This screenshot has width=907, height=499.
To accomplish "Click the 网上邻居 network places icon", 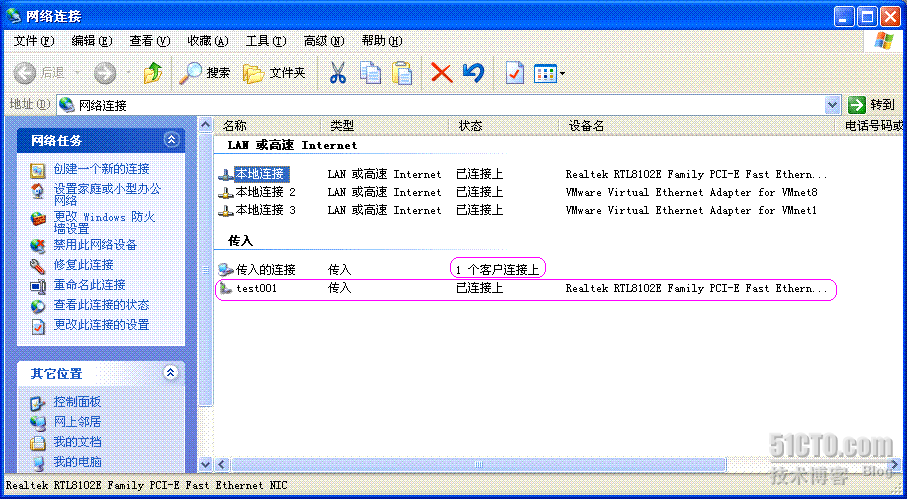I will click(38, 422).
